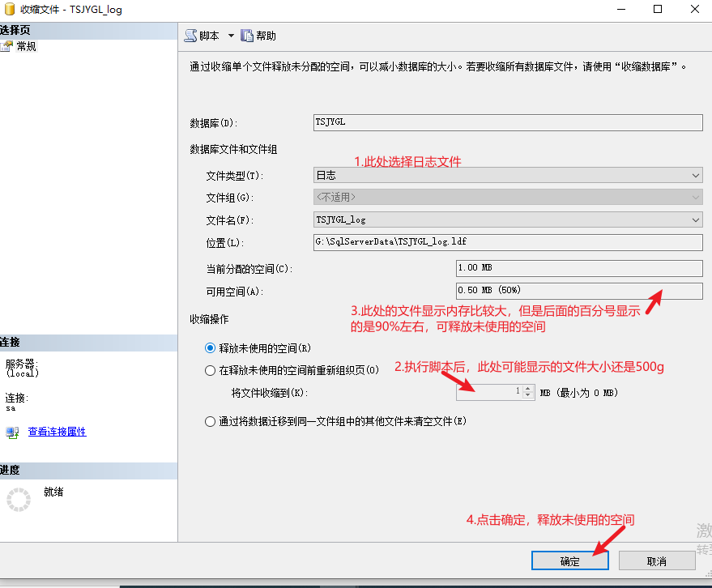
Task: Open the disabled 文件组 dropdown
Action: pyautogui.click(x=508, y=197)
